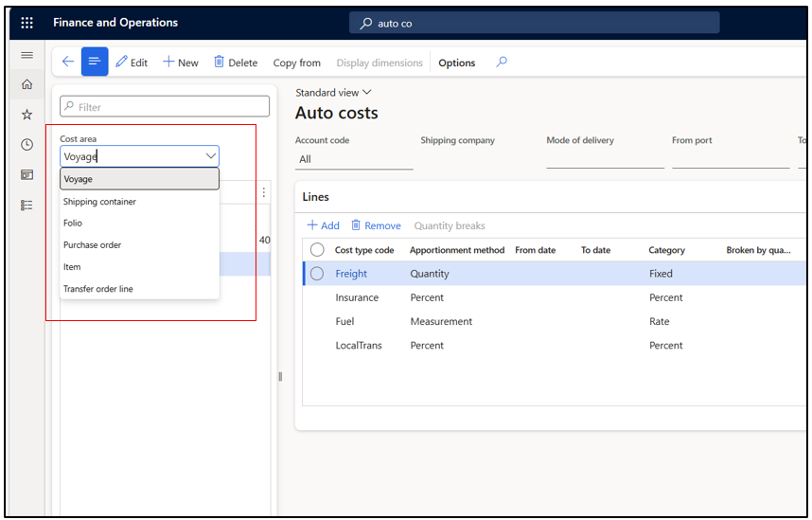Image resolution: width=812 pixels, height=520 pixels.
Task: Sort by Cost type code column header
Action: click(364, 250)
